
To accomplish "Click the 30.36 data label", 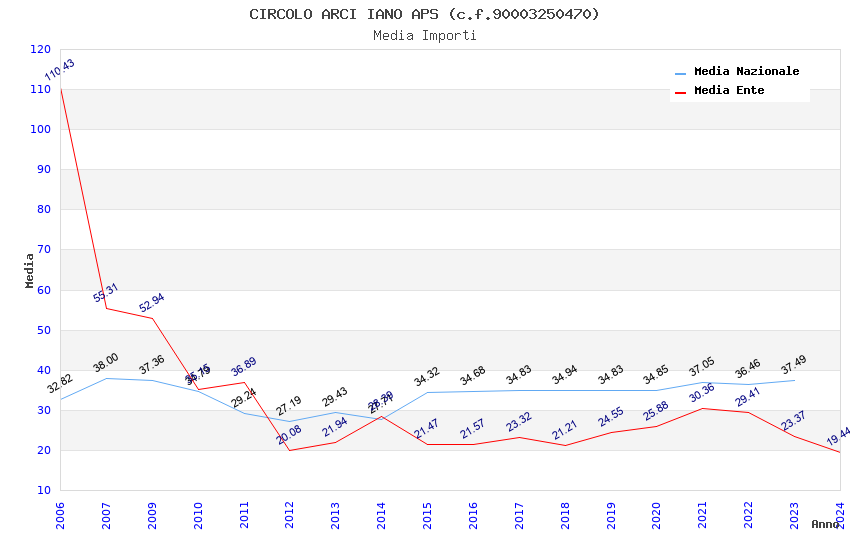I will (x=702, y=393).
